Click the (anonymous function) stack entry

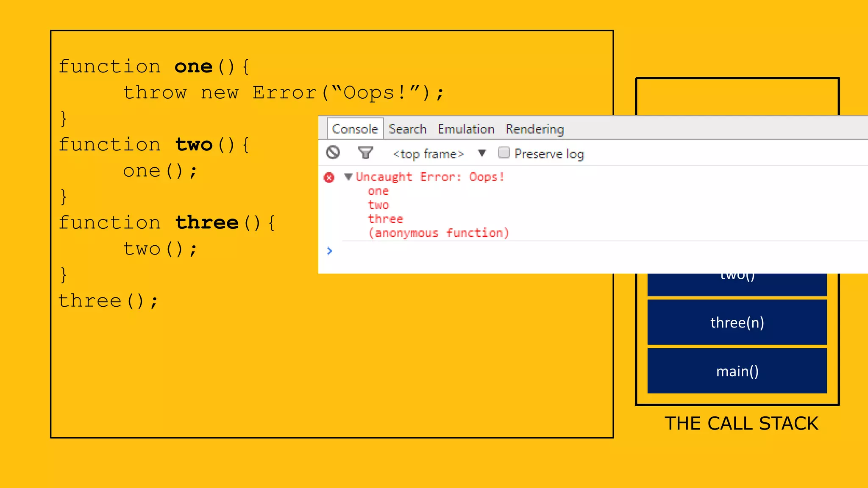pyautogui.click(x=438, y=233)
